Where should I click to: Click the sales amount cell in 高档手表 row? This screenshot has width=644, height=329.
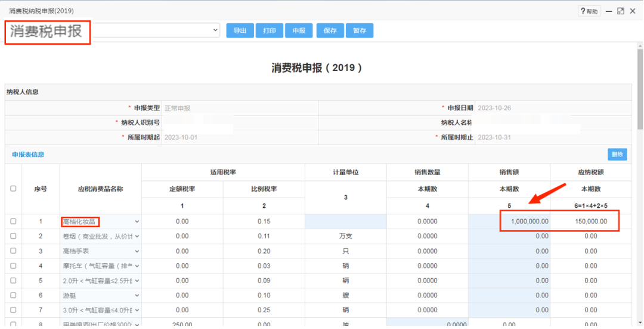509,251
